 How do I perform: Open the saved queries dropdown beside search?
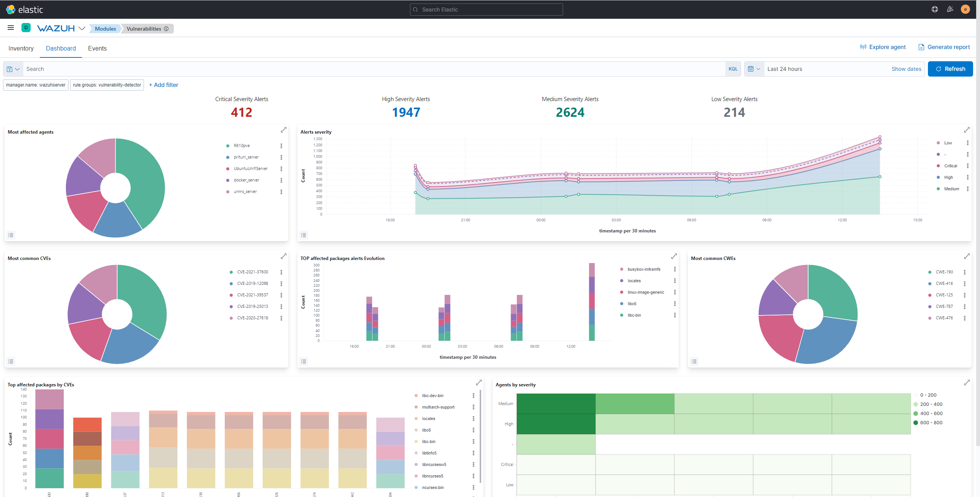coord(13,69)
